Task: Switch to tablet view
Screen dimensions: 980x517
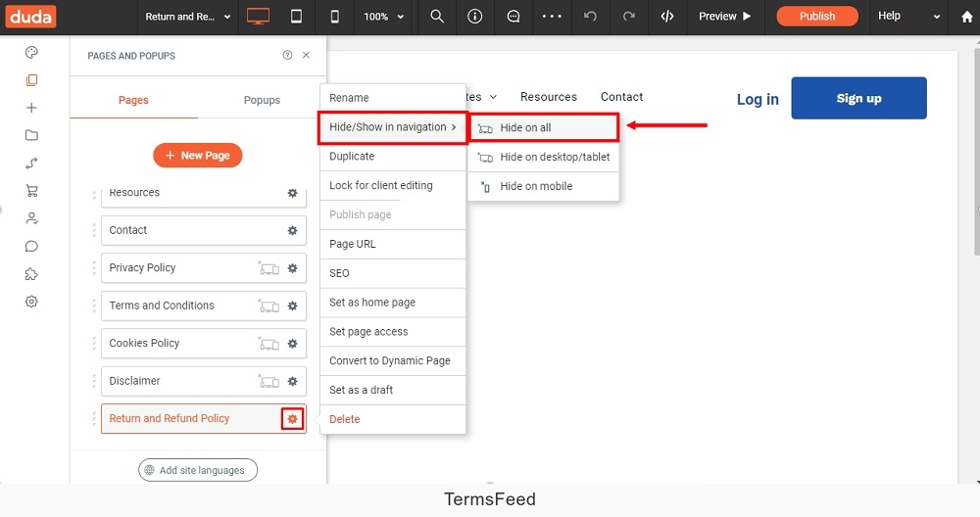Action: [296, 17]
